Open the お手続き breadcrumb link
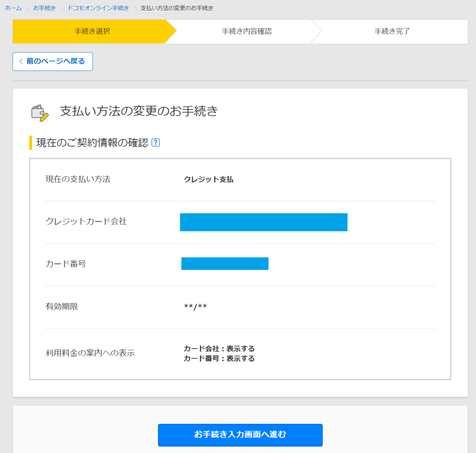This screenshot has height=453, width=476. 44,8
